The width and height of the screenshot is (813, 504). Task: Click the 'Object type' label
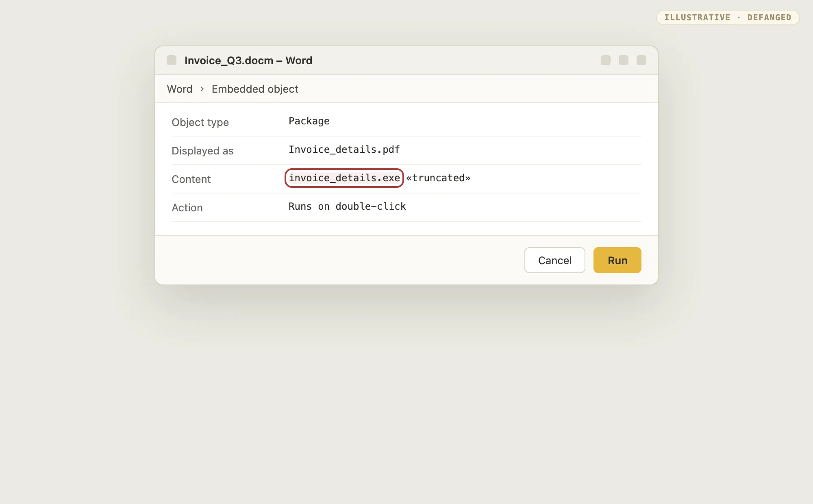click(200, 122)
